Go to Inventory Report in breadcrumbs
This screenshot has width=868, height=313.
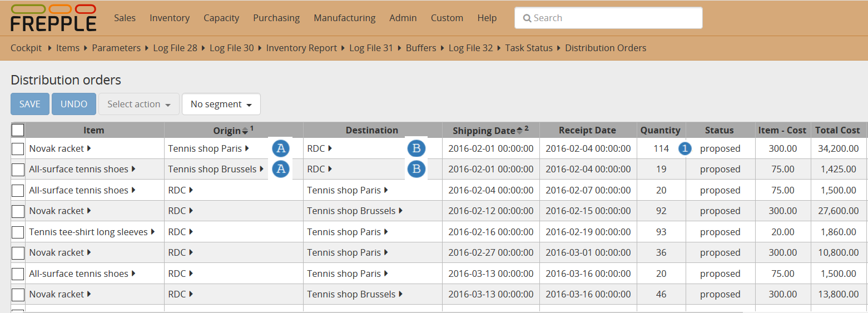tap(301, 48)
